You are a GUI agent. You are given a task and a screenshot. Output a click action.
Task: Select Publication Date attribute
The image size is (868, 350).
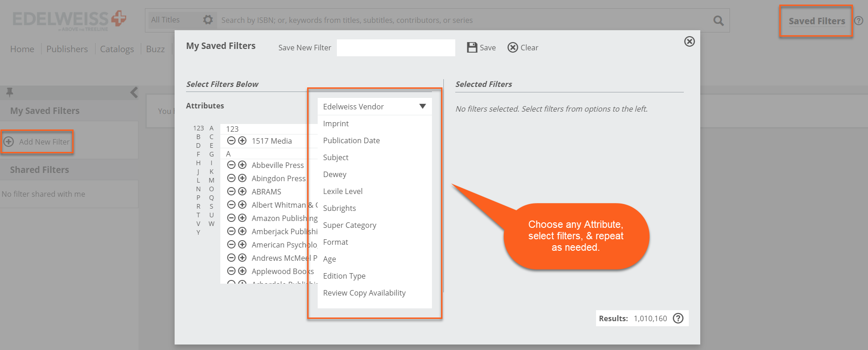coord(351,140)
